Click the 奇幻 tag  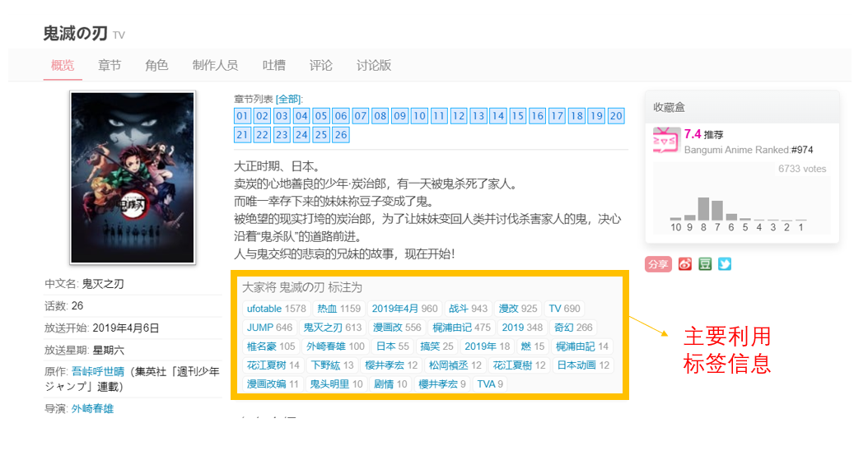click(x=573, y=327)
